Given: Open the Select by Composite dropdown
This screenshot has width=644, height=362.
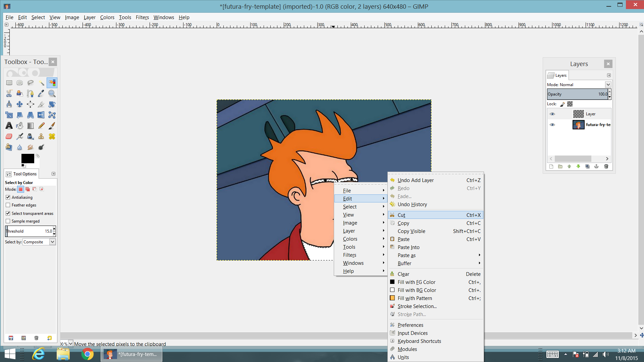Looking at the screenshot, I should (x=39, y=242).
